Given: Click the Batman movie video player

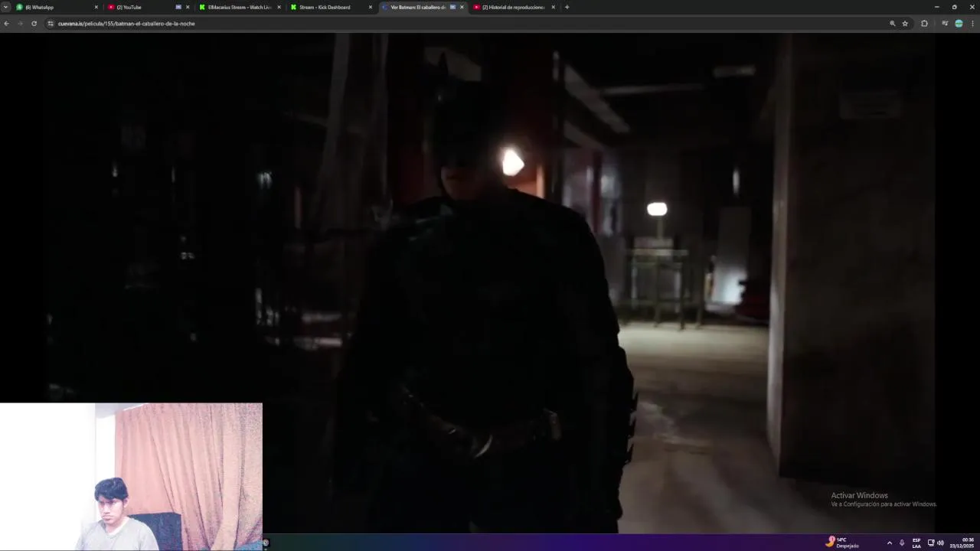Looking at the screenshot, I should pyautogui.click(x=490, y=283).
